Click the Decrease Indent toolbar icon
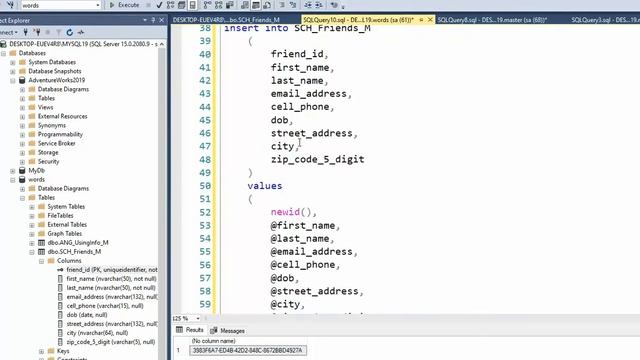 (308, 5)
